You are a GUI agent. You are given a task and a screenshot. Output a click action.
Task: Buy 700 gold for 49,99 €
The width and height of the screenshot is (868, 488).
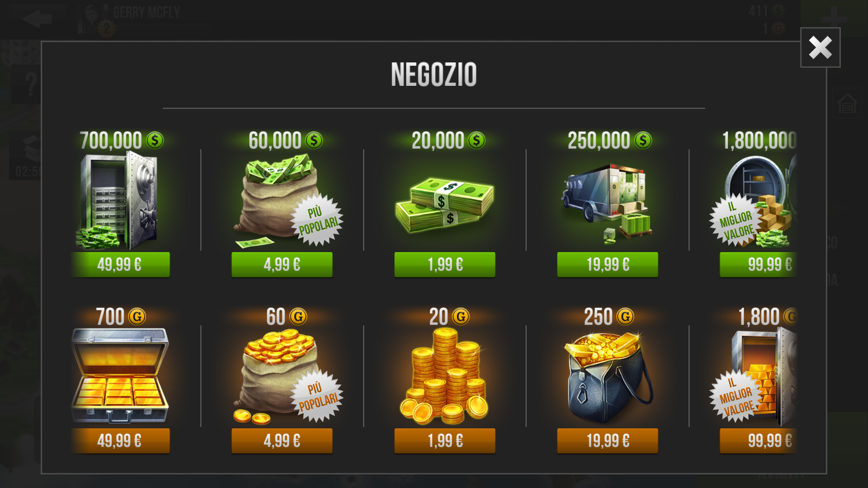[x=120, y=441]
